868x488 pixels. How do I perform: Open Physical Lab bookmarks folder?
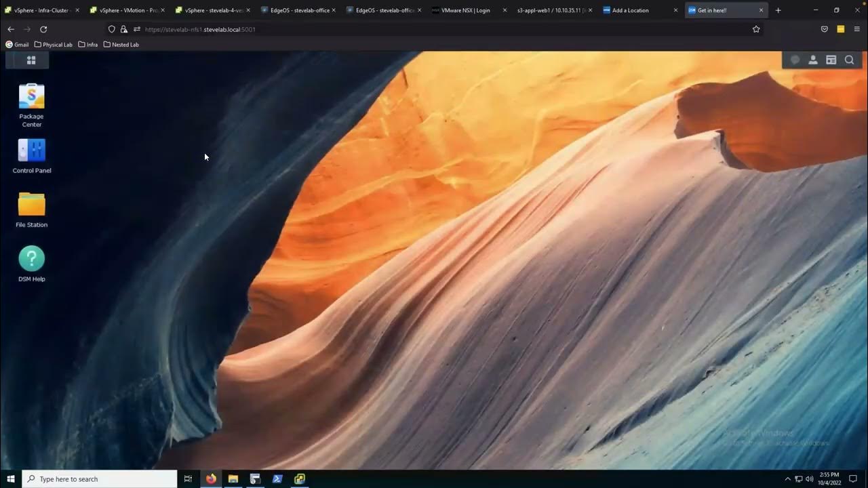click(x=54, y=45)
